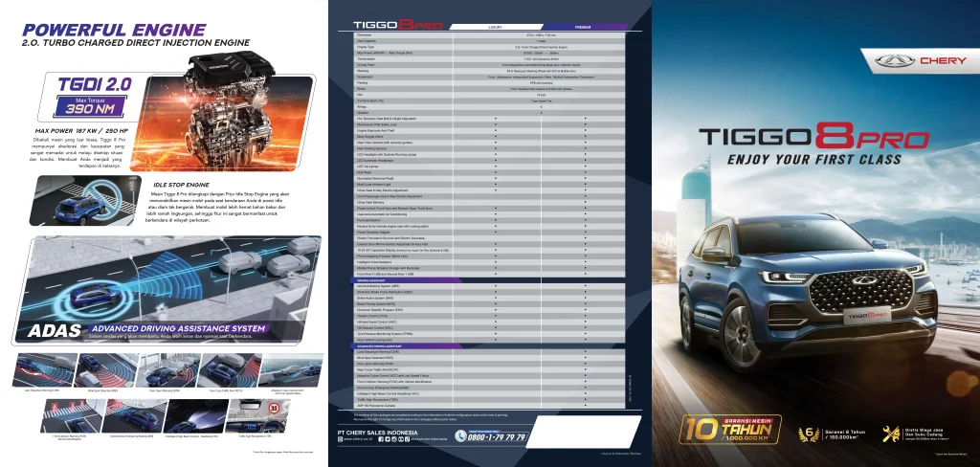980x467 pixels.
Task: Click the phone handset hotline icon
Action: tap(461, 435)
